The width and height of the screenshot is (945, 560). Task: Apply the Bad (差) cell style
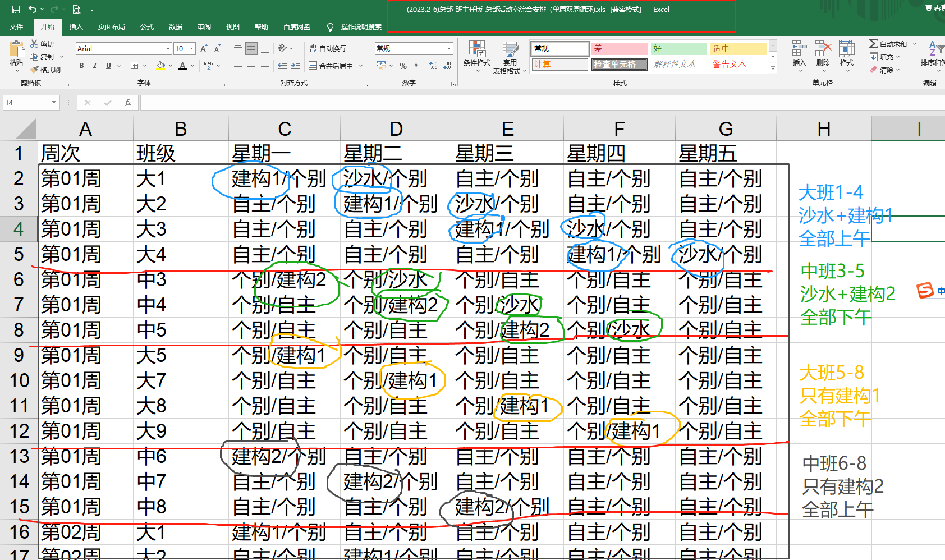click(x=619, y=49)
